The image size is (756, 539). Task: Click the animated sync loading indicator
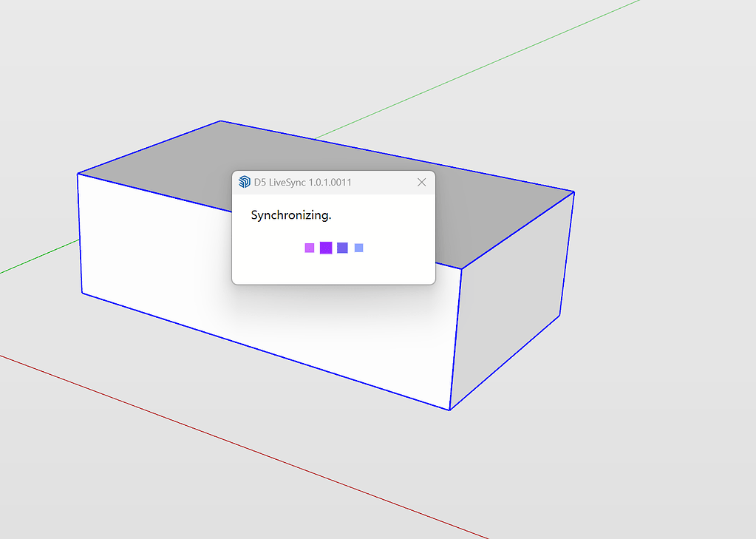tap(333, 248)
